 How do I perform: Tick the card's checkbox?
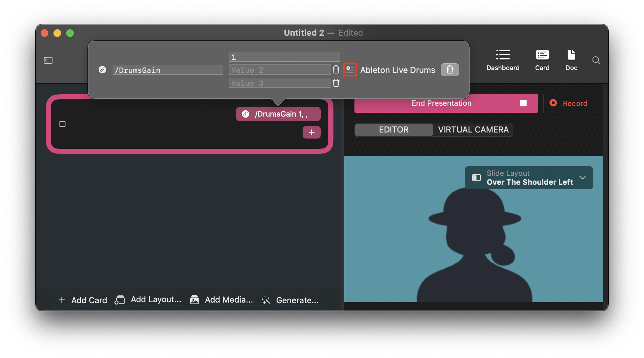[62, 124]
